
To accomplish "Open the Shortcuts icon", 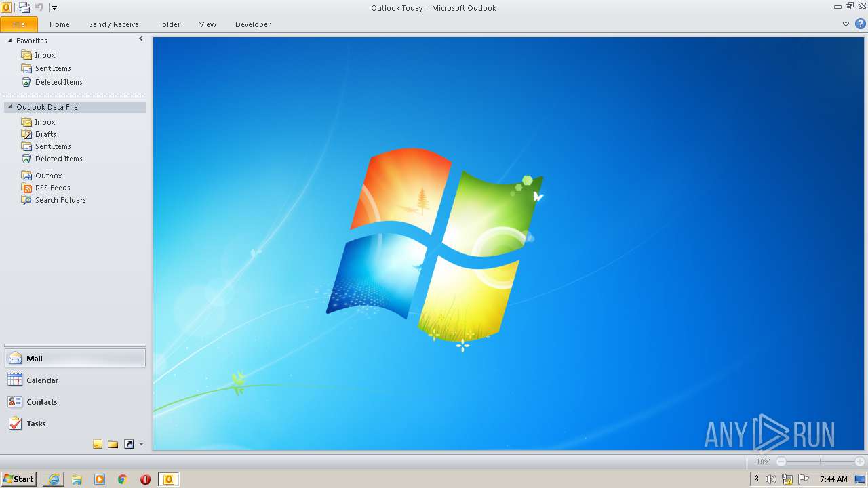I will click(129, 444).
